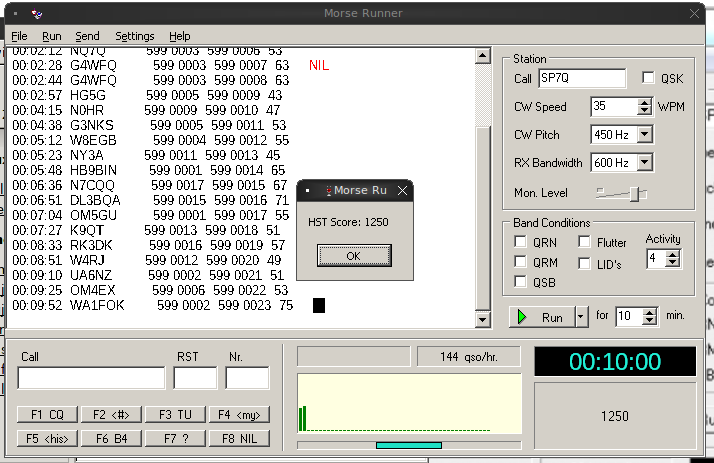Image resolution: width=714 pixels, height=463 pixels.
Task: Enable the Flutter band condition
Action: click(584, 241)
